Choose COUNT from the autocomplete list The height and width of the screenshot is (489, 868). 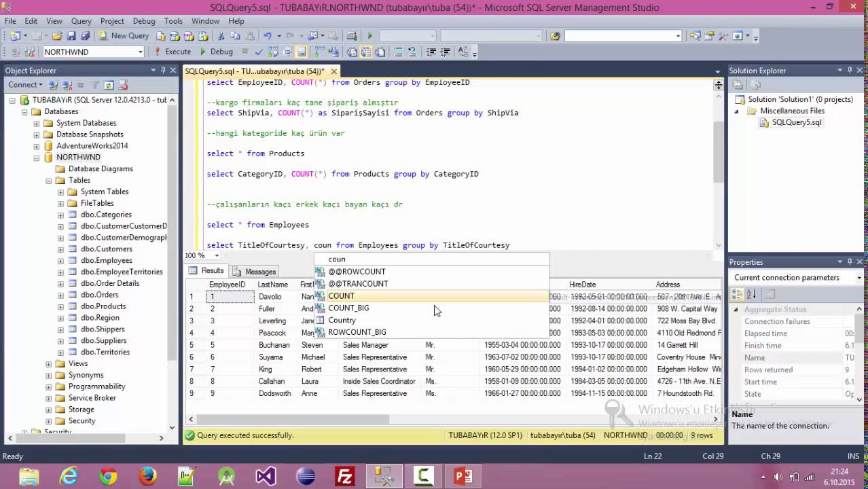[x=431, y=296]
